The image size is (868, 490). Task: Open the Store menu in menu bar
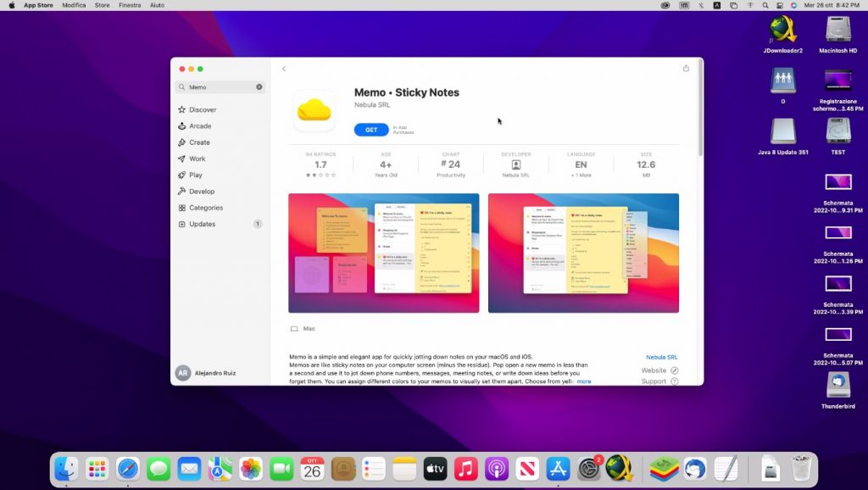coord(102,5)
